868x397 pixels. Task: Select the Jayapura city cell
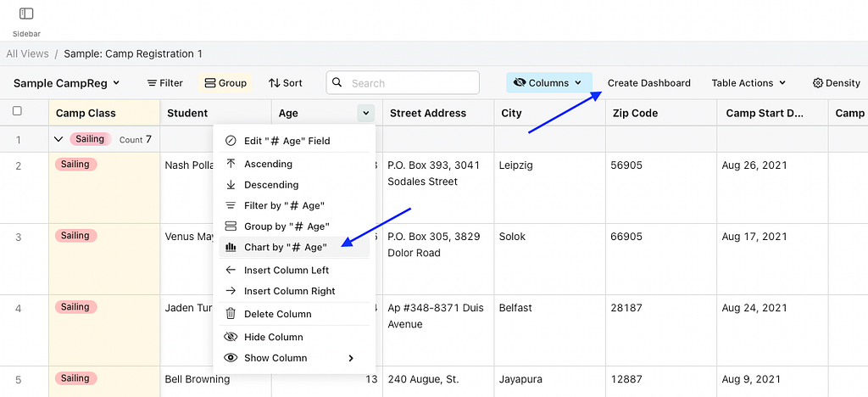pyautogui.click(x=549, y=382)
